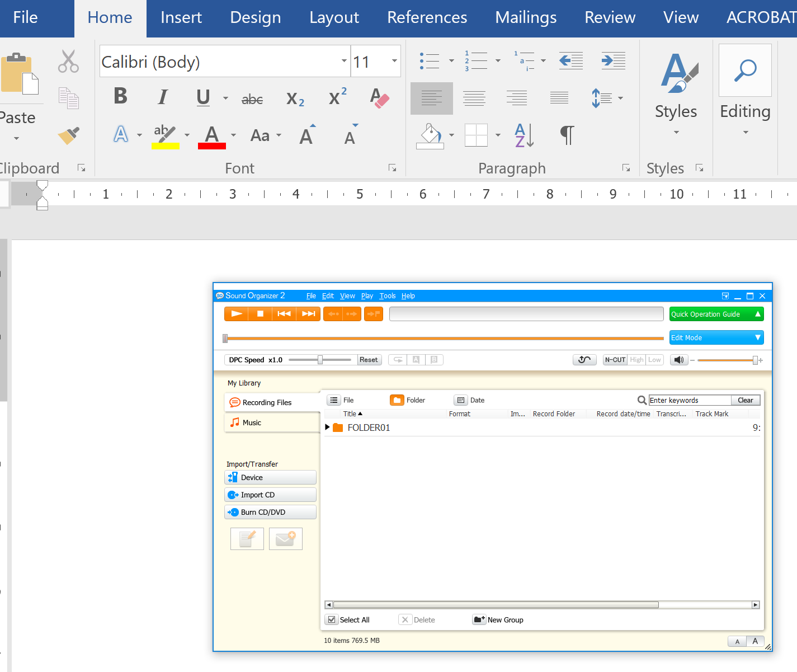Viewport: 797px width, 672px height.
Task: Select Recording Files in My Library
Action: [272, 402]
